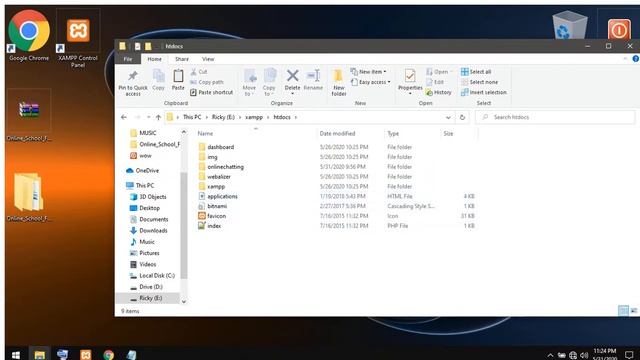Expand recent locations arrow in navigation bar

pyautogui.click(x=148, y=117)
